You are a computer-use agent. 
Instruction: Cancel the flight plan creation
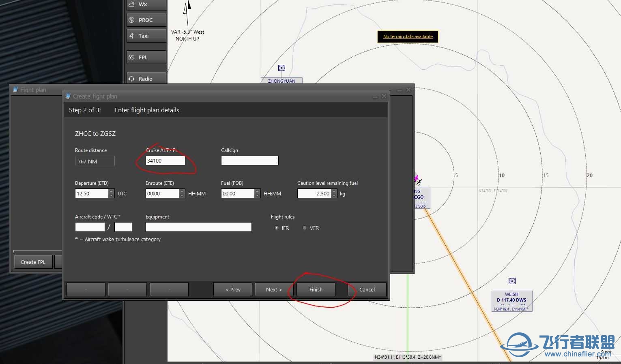366,289
